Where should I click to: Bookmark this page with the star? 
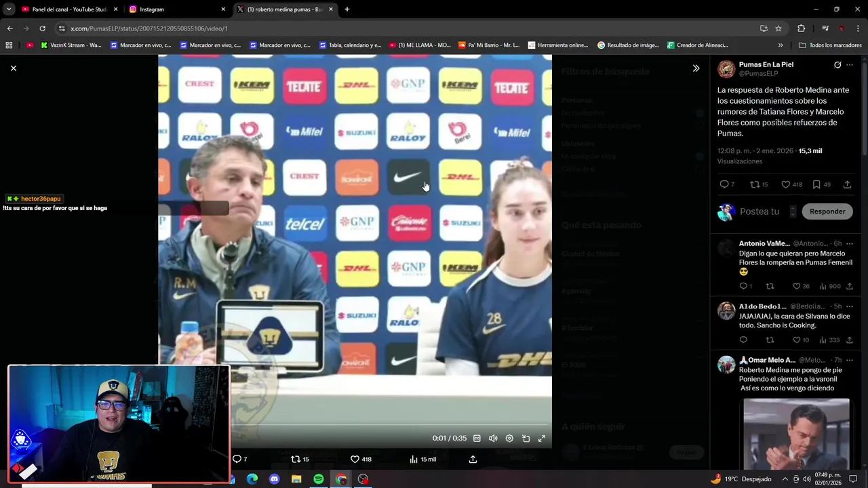[x=778, y=28]
